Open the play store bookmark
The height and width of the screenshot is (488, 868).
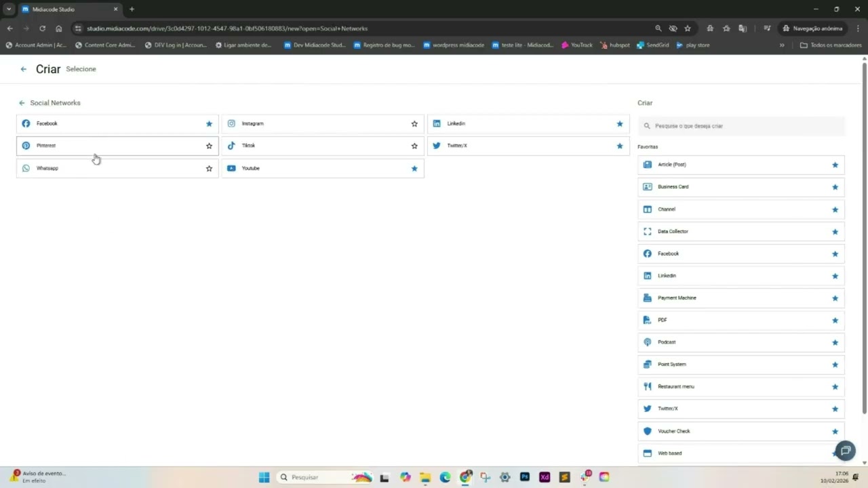coord(693,45)
